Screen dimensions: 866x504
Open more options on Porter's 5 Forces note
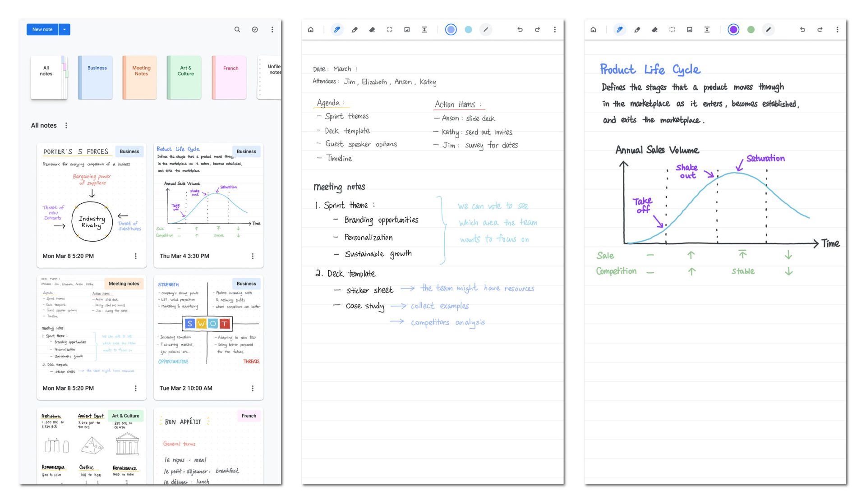[135, 256]
